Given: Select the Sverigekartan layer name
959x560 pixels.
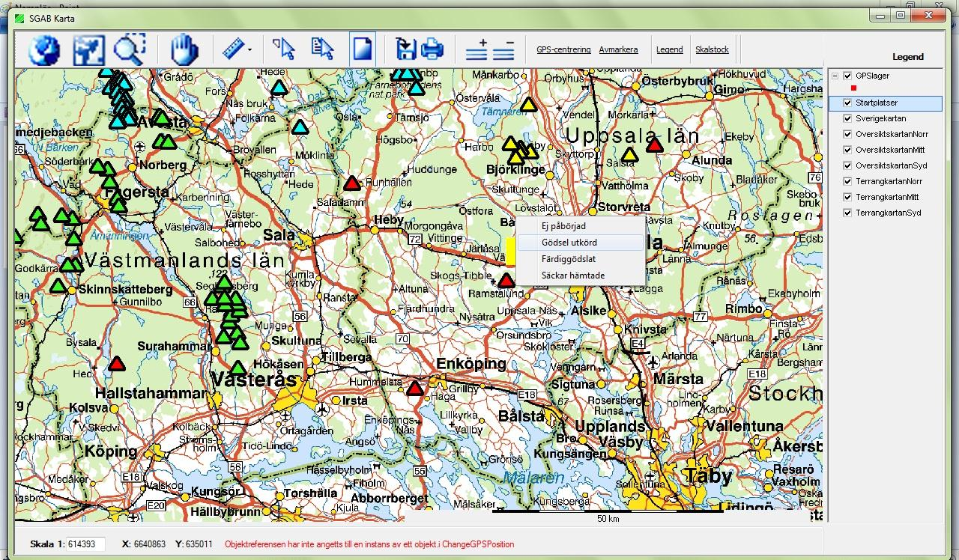Looking at the screenshot, I should point(880,119).
